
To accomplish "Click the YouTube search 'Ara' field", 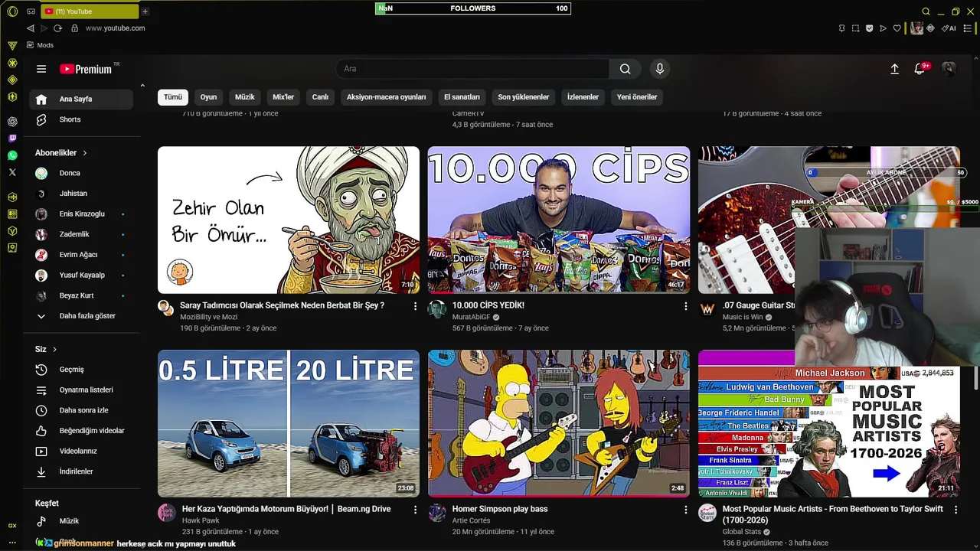I will click(x=472, y=69).
